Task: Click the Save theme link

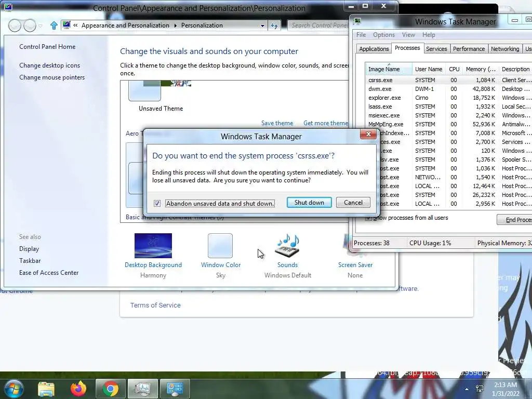Action: pos(277,123)
